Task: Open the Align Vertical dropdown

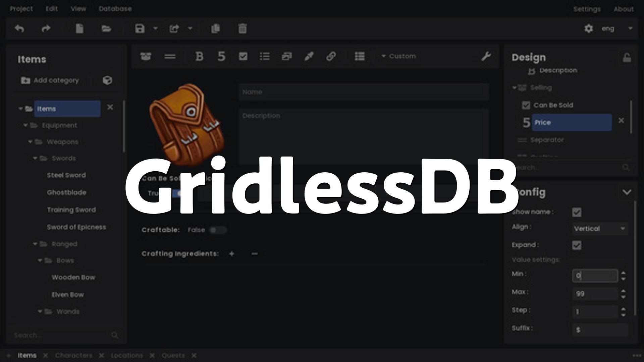Action: [600, 229]
